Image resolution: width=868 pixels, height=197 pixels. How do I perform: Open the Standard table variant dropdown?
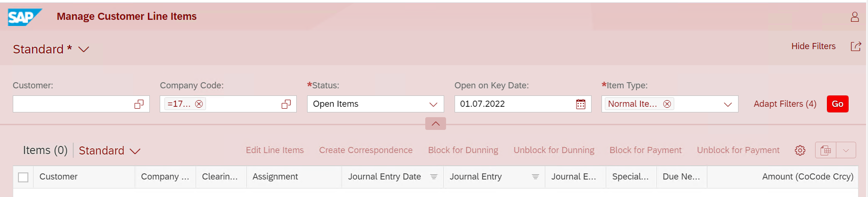(135, 151)
